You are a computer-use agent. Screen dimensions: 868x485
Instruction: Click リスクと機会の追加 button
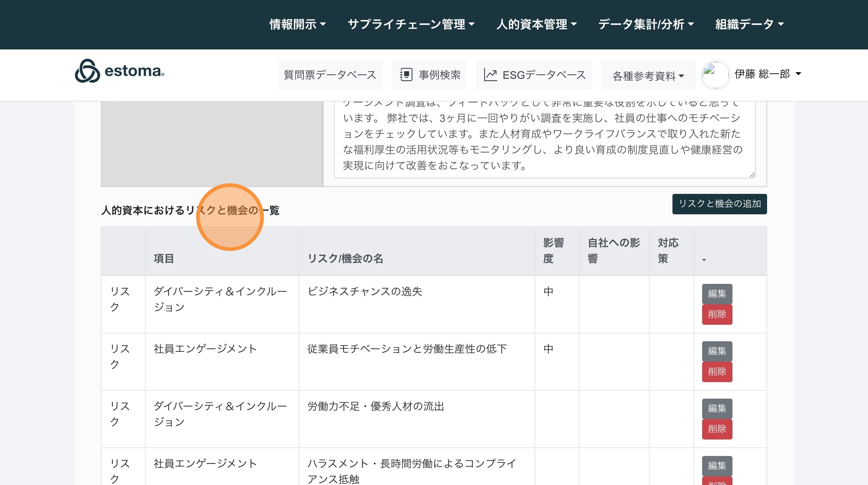tap(719, 204)
